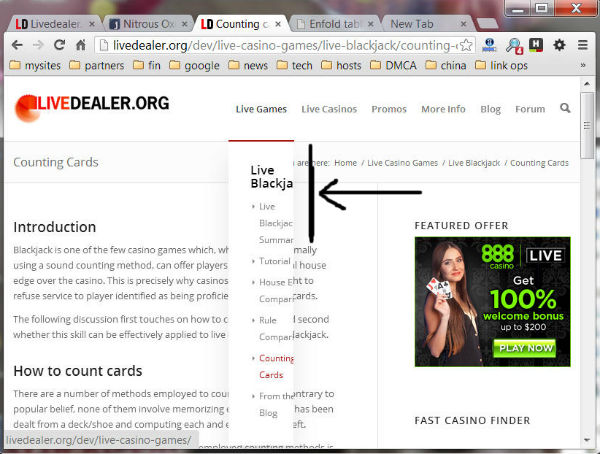
Task: Open the site search magnifier icon
Action: tap(565, 108)
